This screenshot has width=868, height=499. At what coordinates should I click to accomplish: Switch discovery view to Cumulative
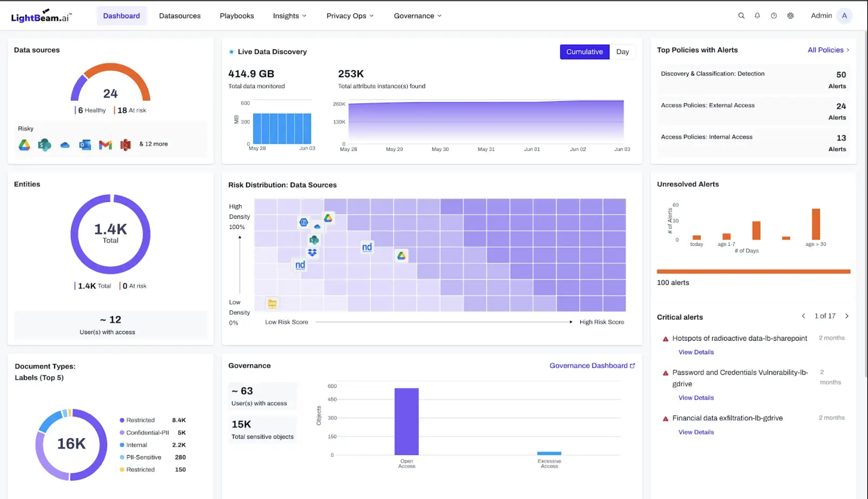[x=584, y=52]
